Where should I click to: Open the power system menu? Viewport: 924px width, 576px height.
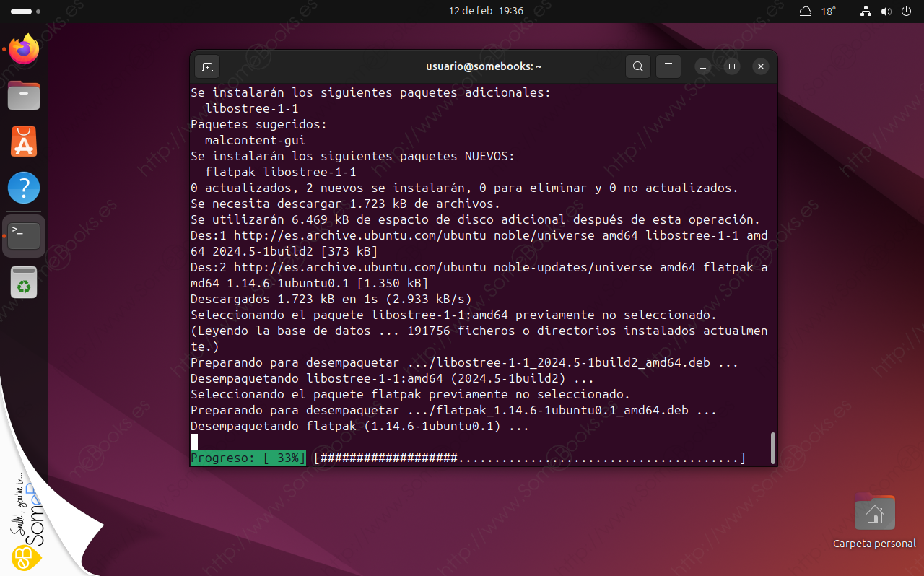point(906,12)
